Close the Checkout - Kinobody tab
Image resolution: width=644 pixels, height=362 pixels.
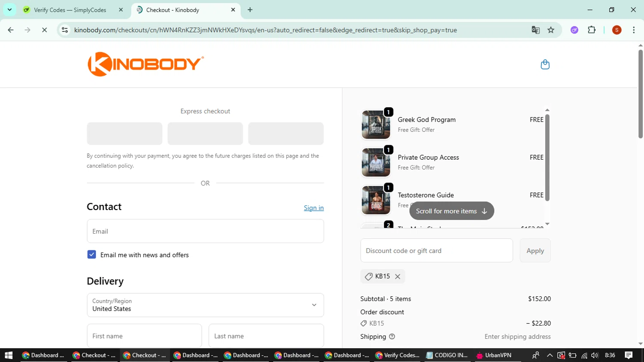(x=233, y=10)
